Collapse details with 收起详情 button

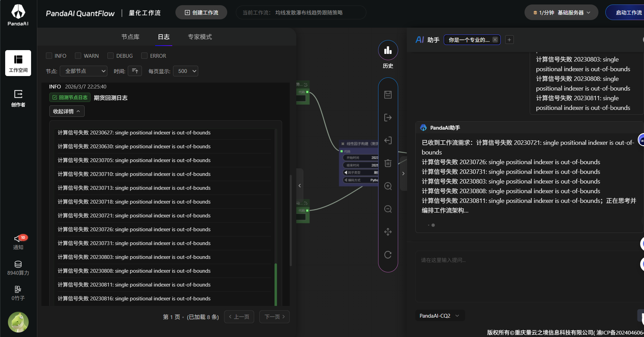pyautogui.click(x=67, y=111)
